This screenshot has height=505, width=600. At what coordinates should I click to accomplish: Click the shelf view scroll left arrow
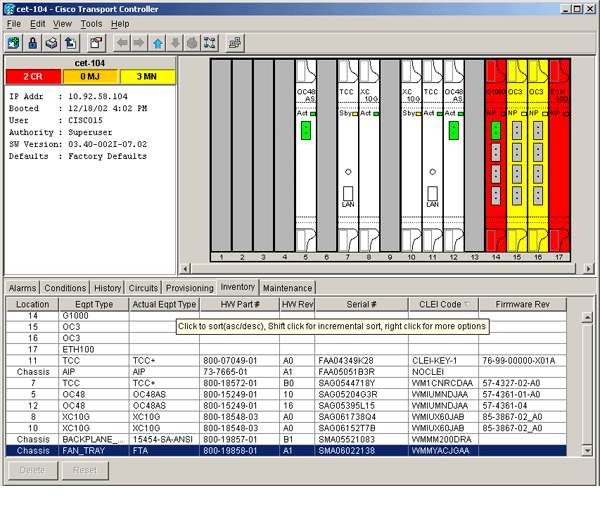click(185, 269)
